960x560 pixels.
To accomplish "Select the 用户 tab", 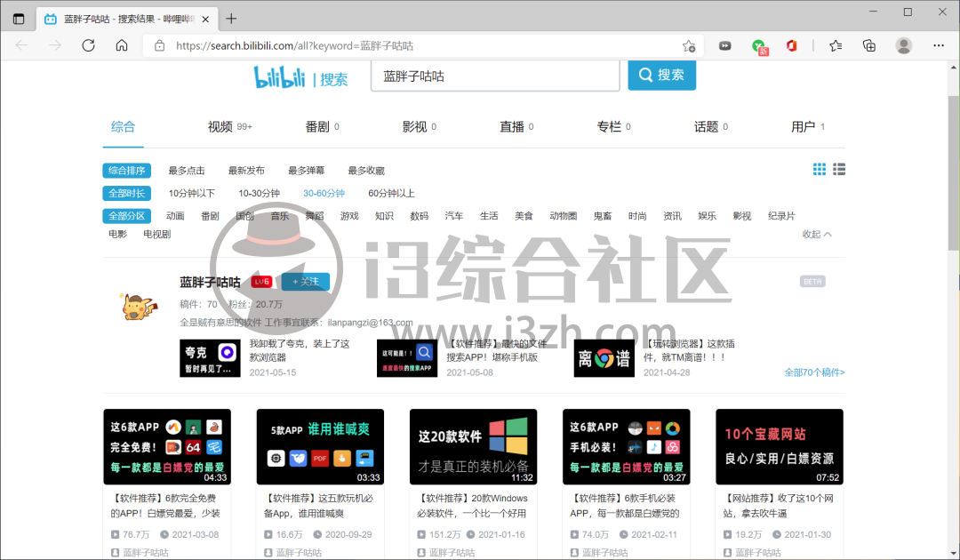I will pos(807,127).
